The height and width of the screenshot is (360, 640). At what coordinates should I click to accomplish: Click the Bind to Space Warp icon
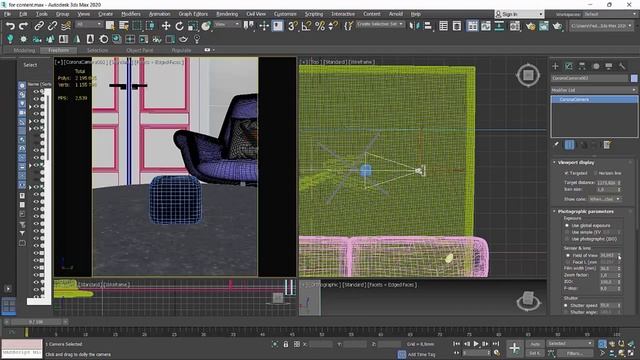click(66, 26)
